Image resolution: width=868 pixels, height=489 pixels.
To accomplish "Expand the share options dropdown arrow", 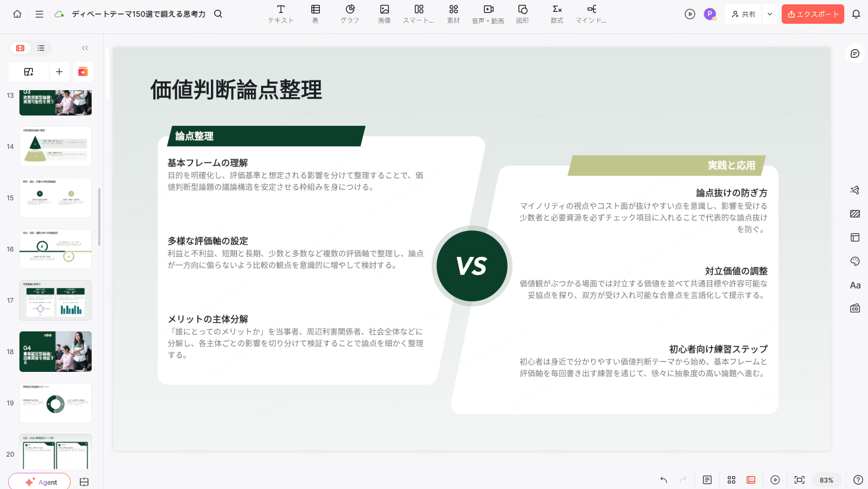I will (x=770, y=14).
